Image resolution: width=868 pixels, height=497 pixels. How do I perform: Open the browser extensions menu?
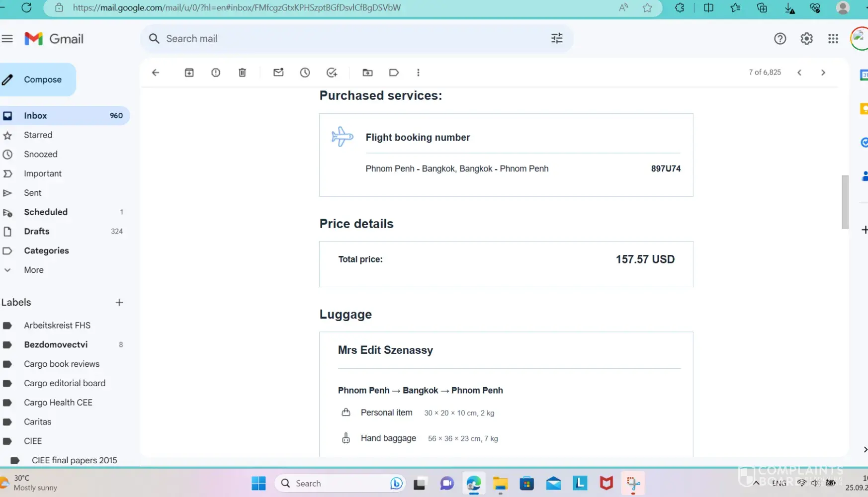[x=680, y=7]
